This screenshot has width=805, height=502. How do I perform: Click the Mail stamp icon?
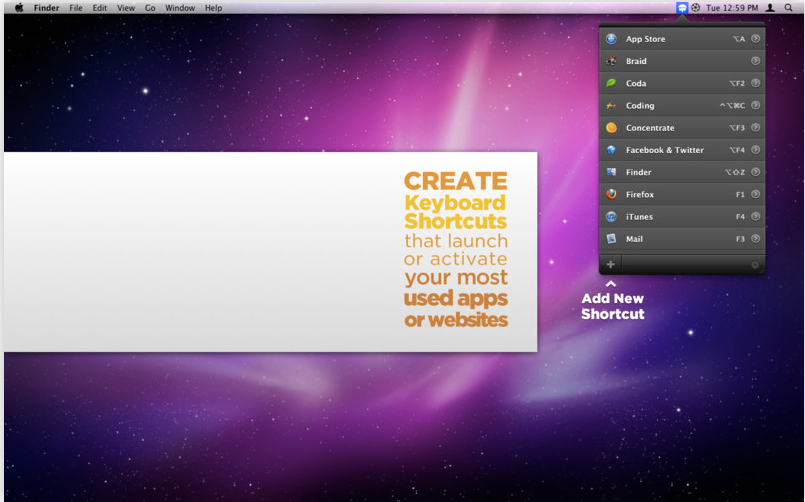(x=611, y=239)
